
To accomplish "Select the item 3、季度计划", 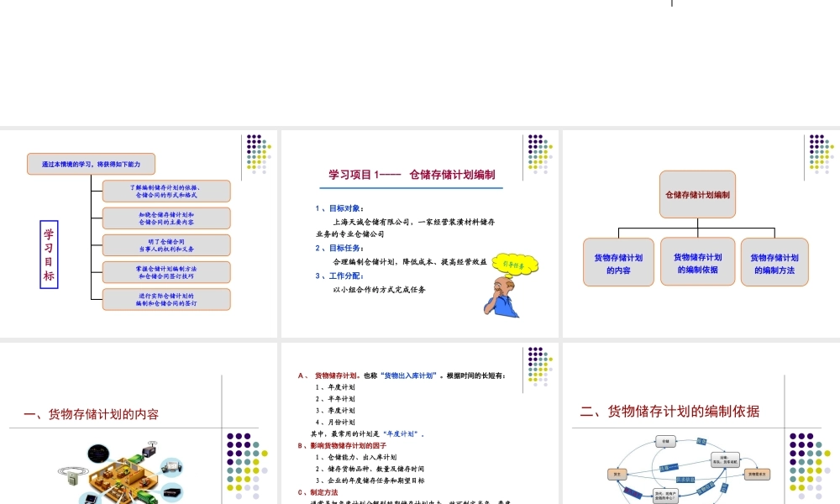I will coord(335,411).
